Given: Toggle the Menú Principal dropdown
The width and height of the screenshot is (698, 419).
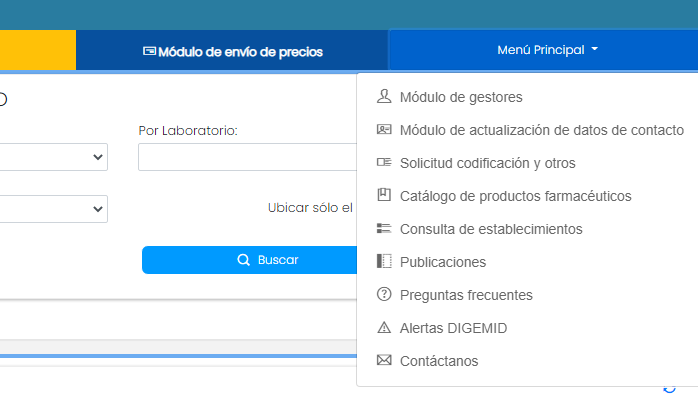Looking at the screenshot, I should tap(547, 50).
